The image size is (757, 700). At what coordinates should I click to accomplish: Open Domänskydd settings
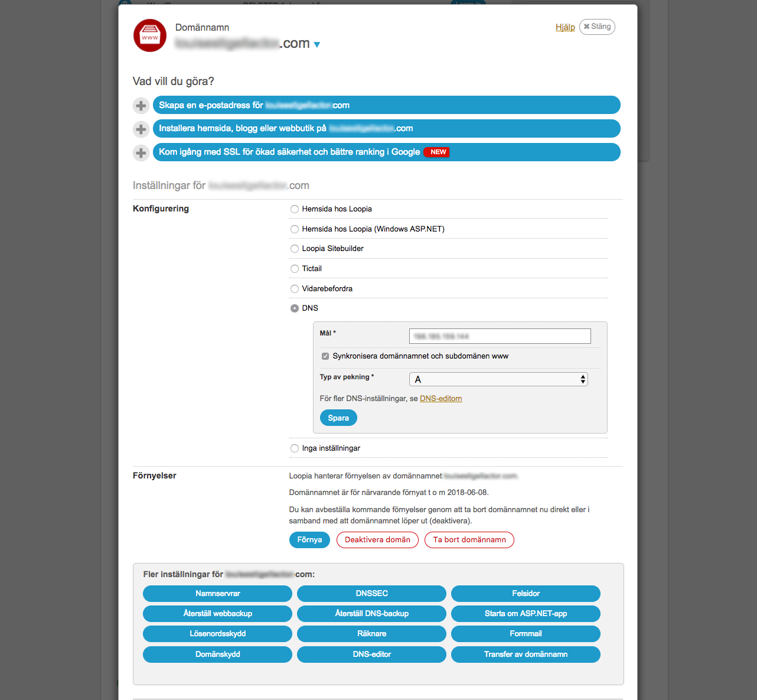click(x=217, y=655)
